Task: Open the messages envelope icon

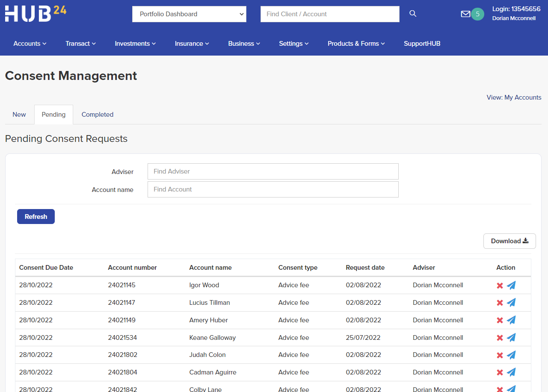Action: 465,14
